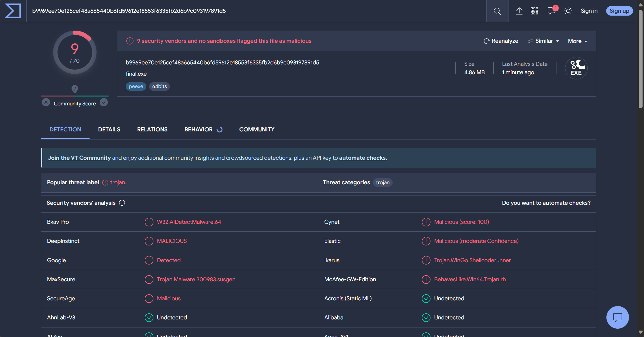Click Trojan.WinGo.Shellcoderunner result text
The width and height of the screenshot is (644, 337).
(472, 260)
